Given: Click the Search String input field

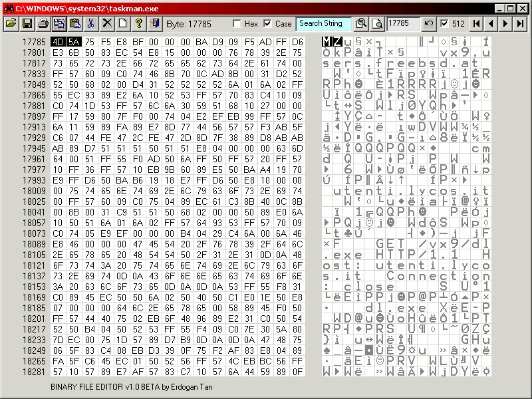Looking at the screenshot, I should point(323,23).
